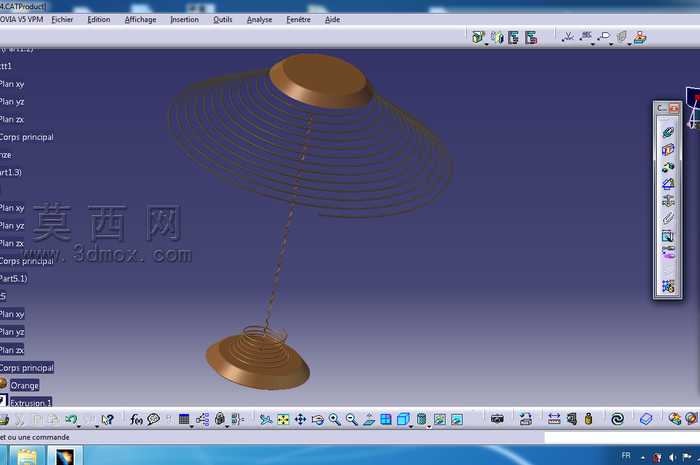Select the Fix Together paperclip tool
Viewport: 700px width, 465px height.
pyautogui.click(x=668, y=219)
